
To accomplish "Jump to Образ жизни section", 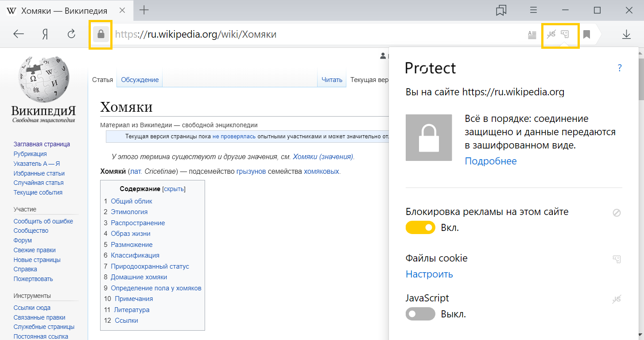I will click(131, 234).
